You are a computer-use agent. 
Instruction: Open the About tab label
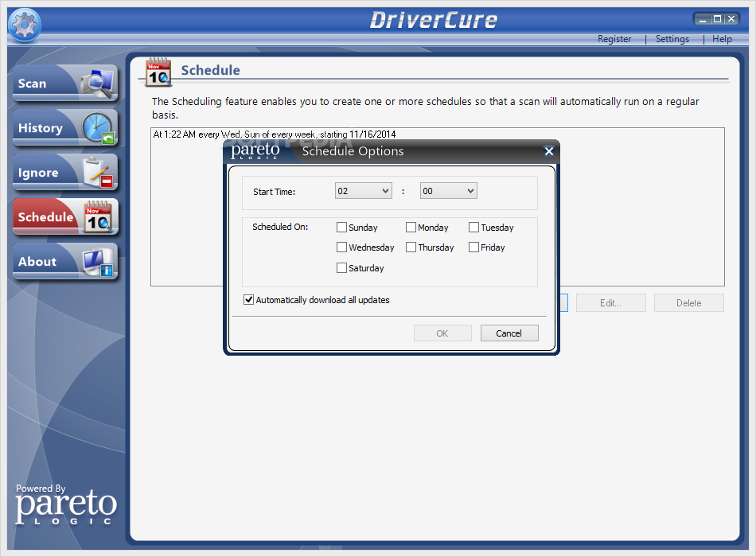coord(37,262)
